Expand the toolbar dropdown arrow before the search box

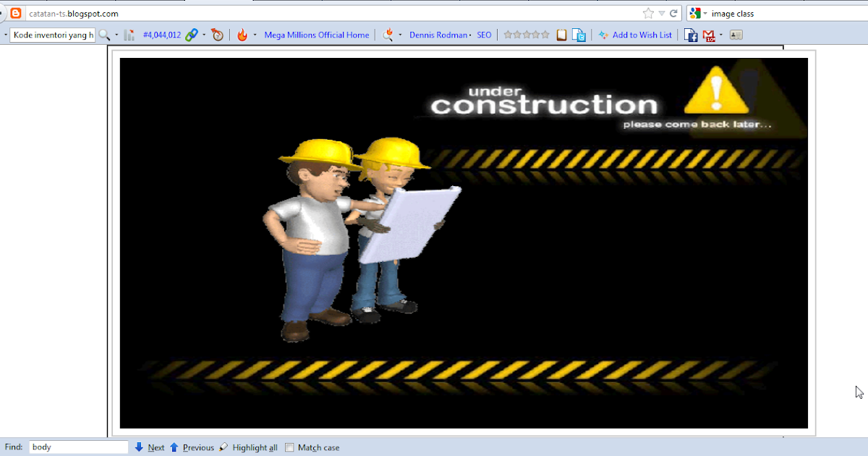pyautogui.click(x=5, y=35)
